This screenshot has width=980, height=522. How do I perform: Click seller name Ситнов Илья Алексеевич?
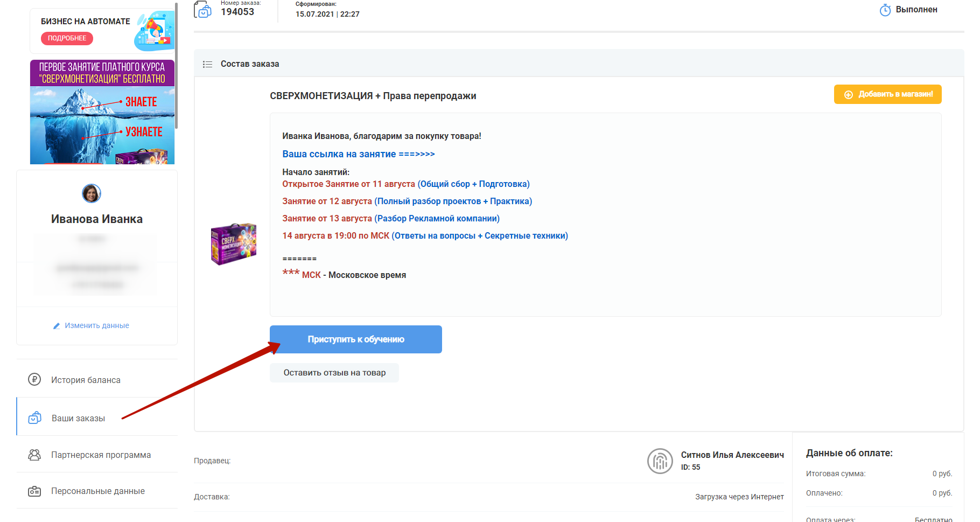732,455
